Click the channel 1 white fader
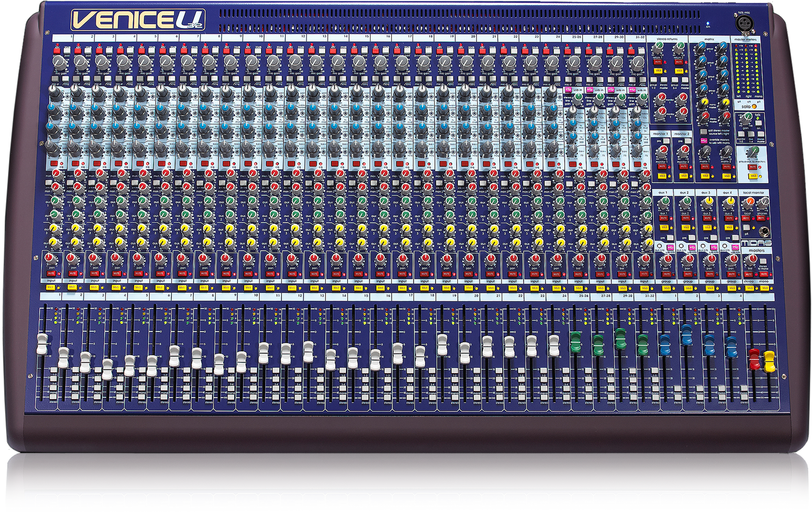Viewport: 812px width, 514px height. (42, 344)
